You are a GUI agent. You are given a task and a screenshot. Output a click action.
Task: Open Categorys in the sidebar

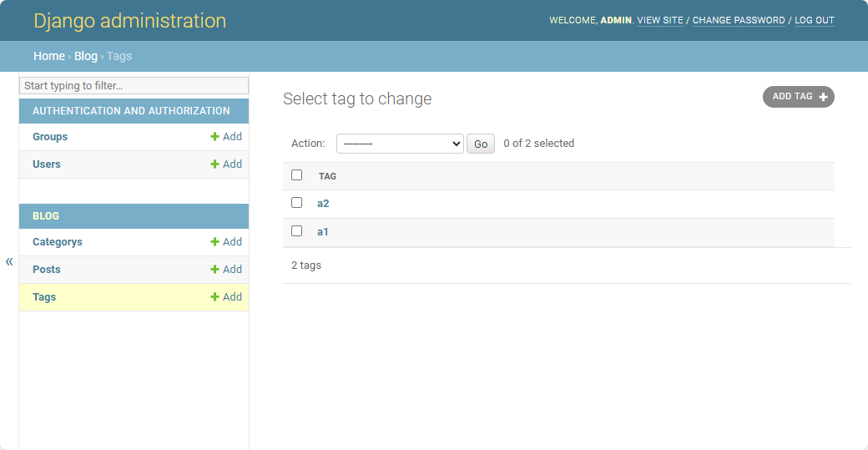[x=57, y=241]
